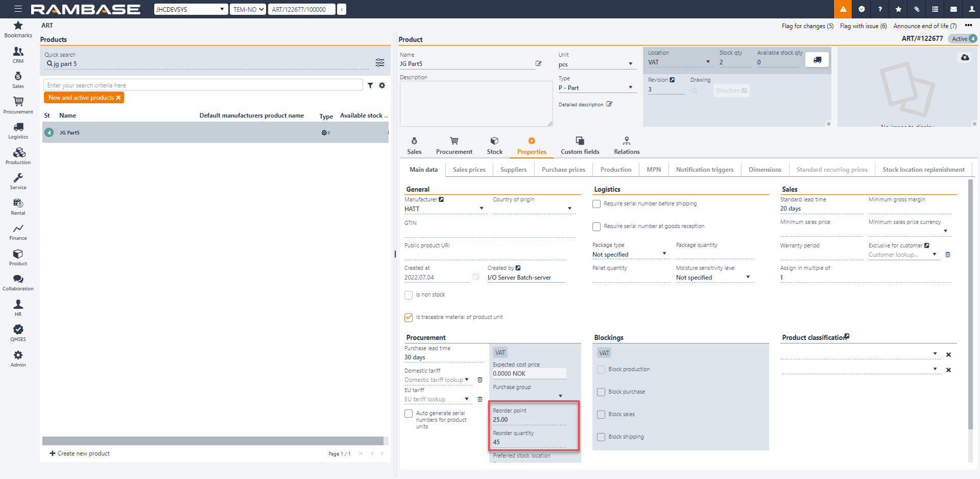The height and width of the screenshot is (479, 980).
Task: Click the stock truck icon button
Action: coord(817,60)
